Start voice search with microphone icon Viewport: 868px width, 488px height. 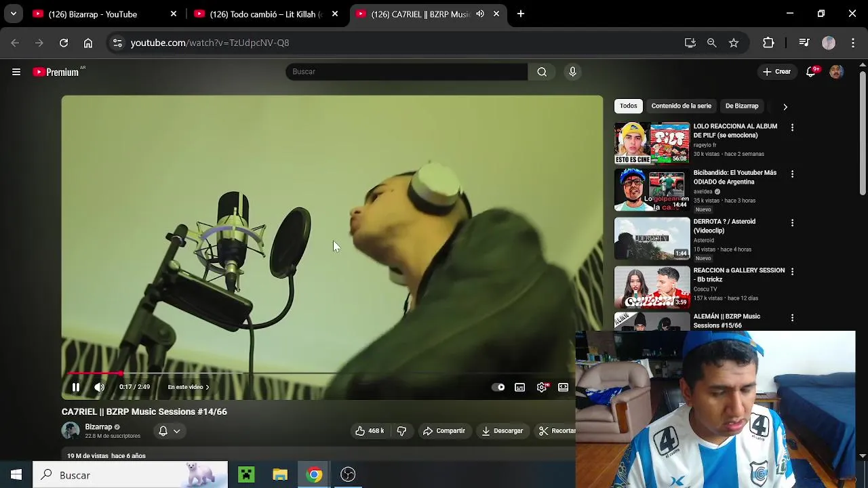point(572,72)
